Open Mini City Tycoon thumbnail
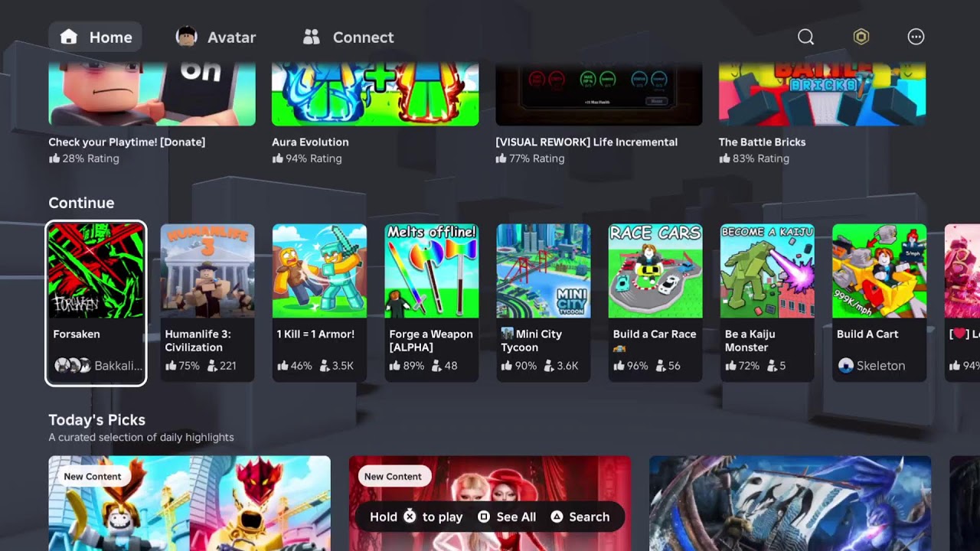The width and height of the screenshot is (980, 551). 544,271
